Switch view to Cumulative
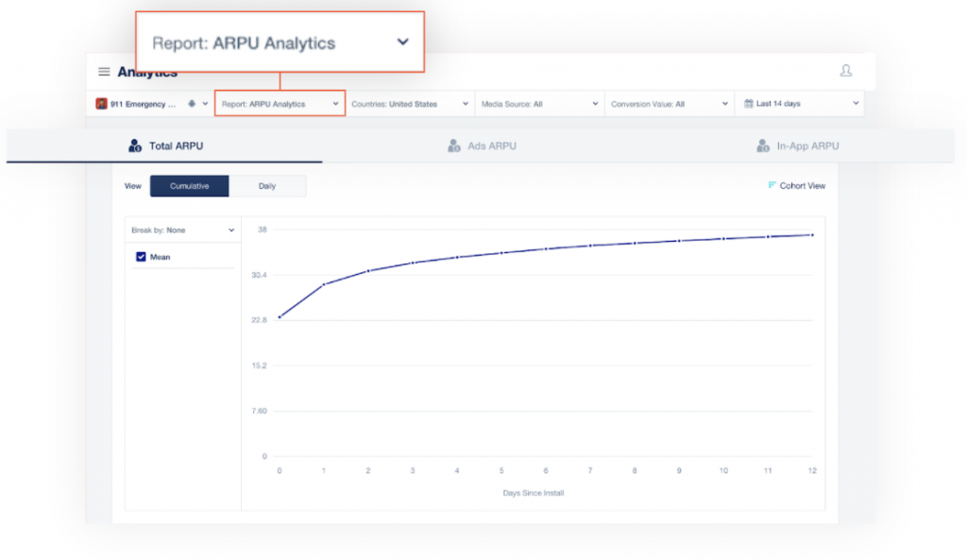The image size is (967, 560). click(189, 186)
